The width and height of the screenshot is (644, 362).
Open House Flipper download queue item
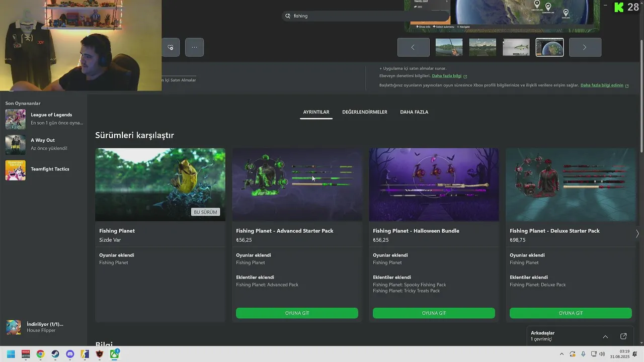tap(44, 327)
